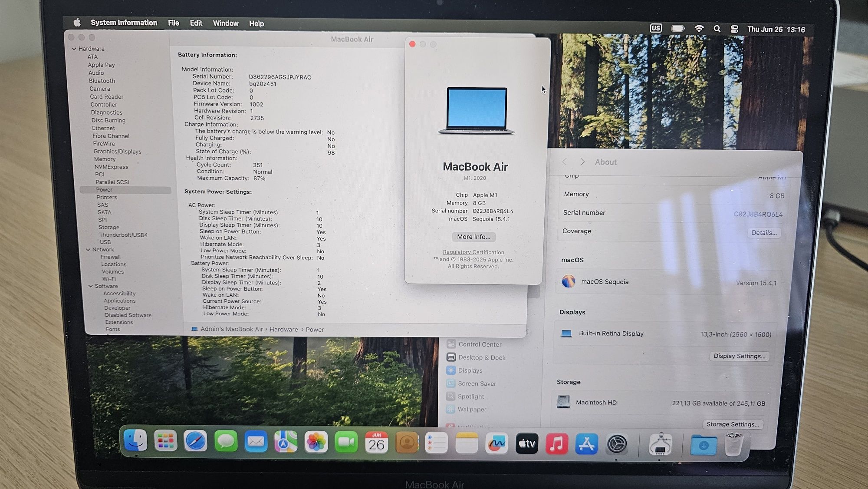Open the File menu
This screenshot has width=868, height=489.
(174, 23)
